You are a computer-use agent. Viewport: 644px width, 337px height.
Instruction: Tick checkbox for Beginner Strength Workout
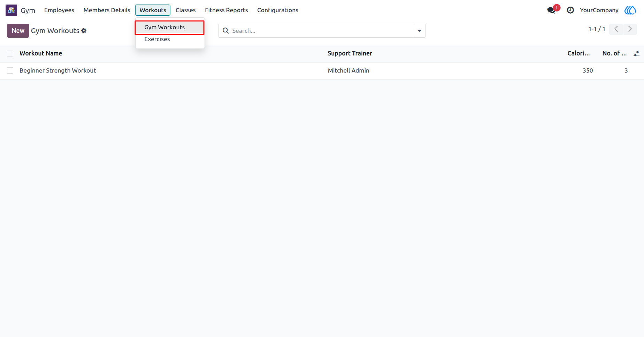click(10, 70)
